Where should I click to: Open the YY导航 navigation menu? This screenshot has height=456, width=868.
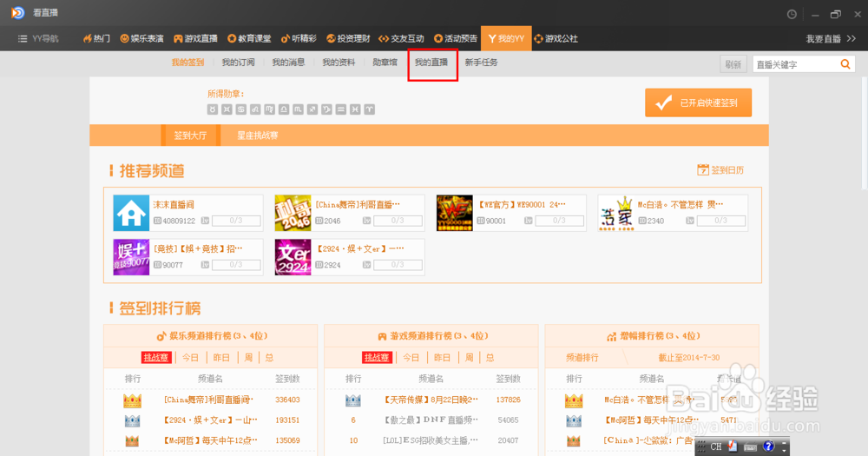38,39
